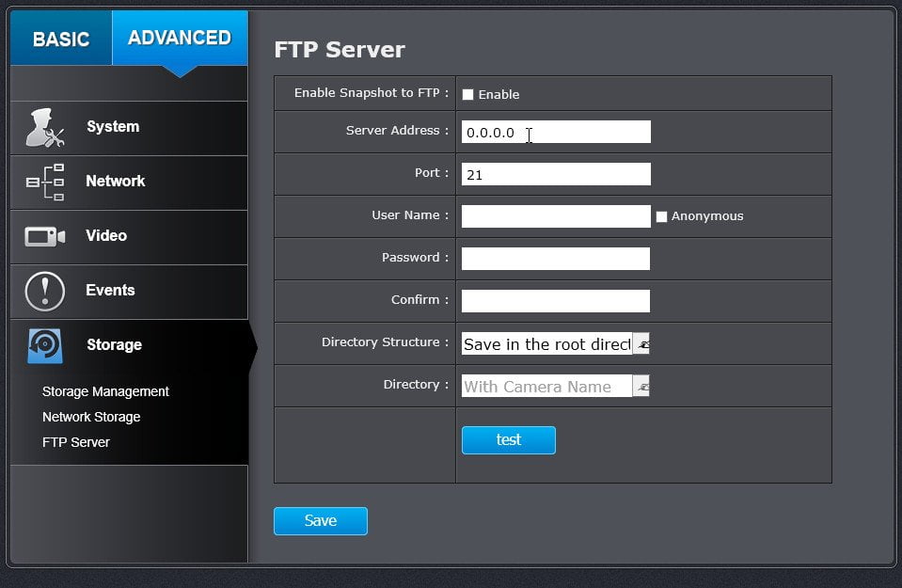Click the 'Enable Snapshot to FTP :' label

371,93
